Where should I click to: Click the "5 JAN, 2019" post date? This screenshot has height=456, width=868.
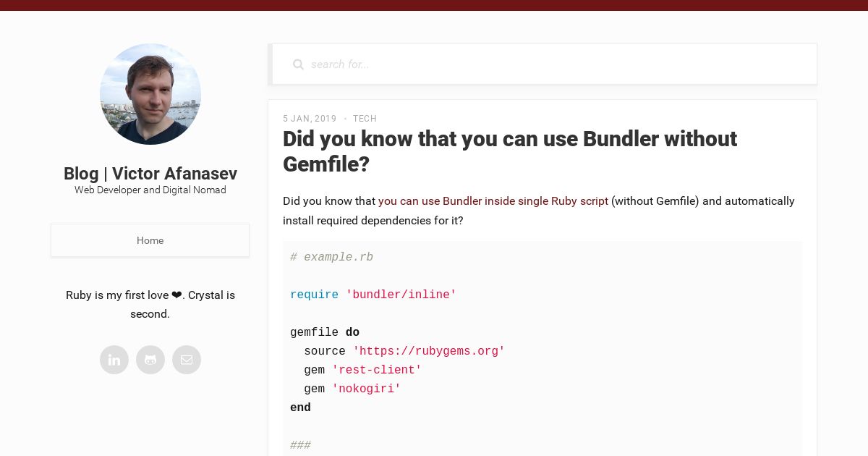310,119
